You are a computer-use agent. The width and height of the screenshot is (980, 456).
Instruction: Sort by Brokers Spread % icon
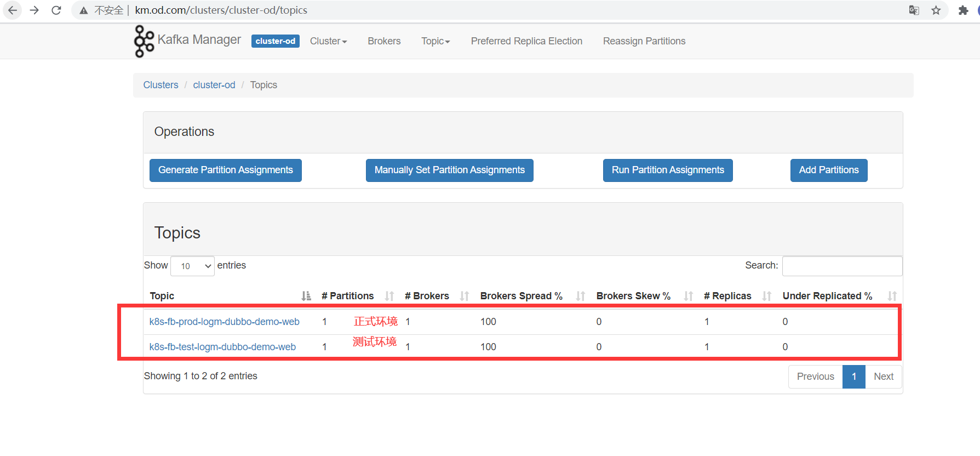pos(581,296)
